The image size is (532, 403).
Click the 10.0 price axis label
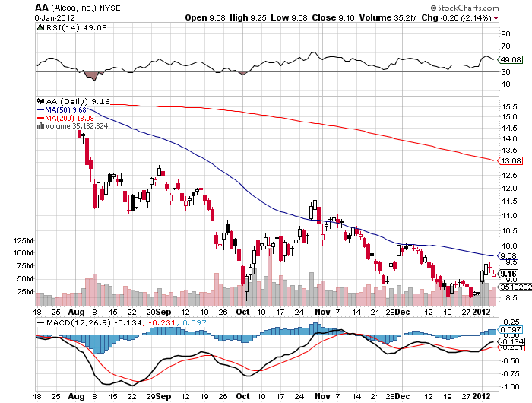pyautogui.click(x=509, y=246)
